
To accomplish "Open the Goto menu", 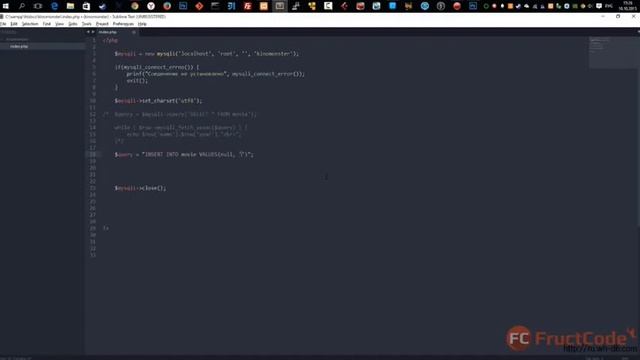I will pyautogui.click(x=73, y=24).
